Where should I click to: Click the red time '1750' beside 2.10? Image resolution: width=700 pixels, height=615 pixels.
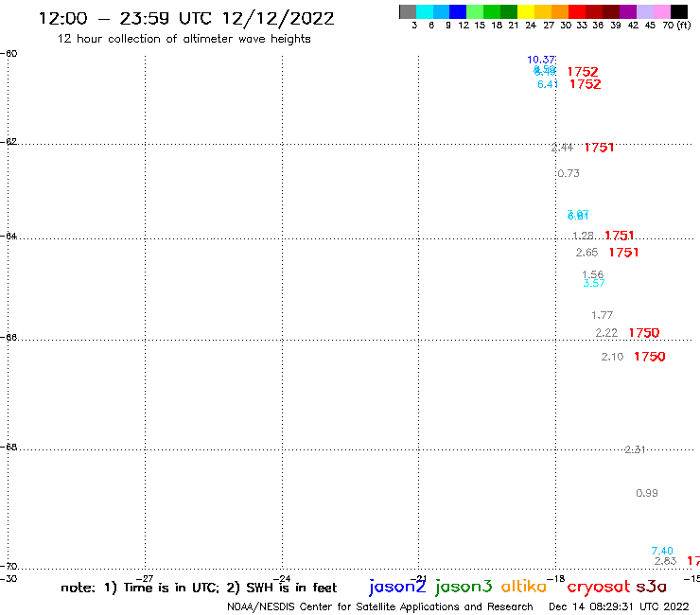click(x=650, y=357)
